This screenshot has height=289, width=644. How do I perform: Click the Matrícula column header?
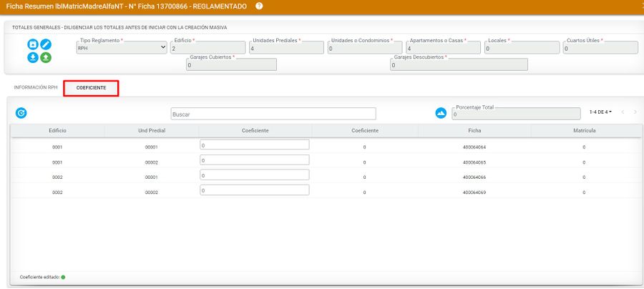584,131
